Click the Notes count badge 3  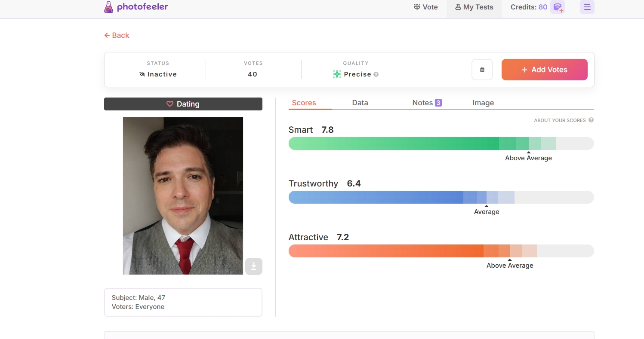tap(438, 103)
